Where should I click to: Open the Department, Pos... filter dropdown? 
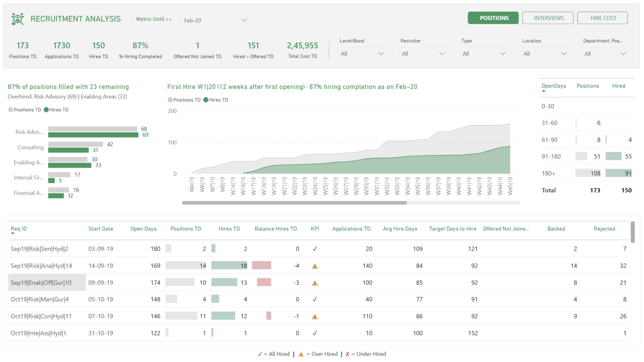tap(605, 54)
